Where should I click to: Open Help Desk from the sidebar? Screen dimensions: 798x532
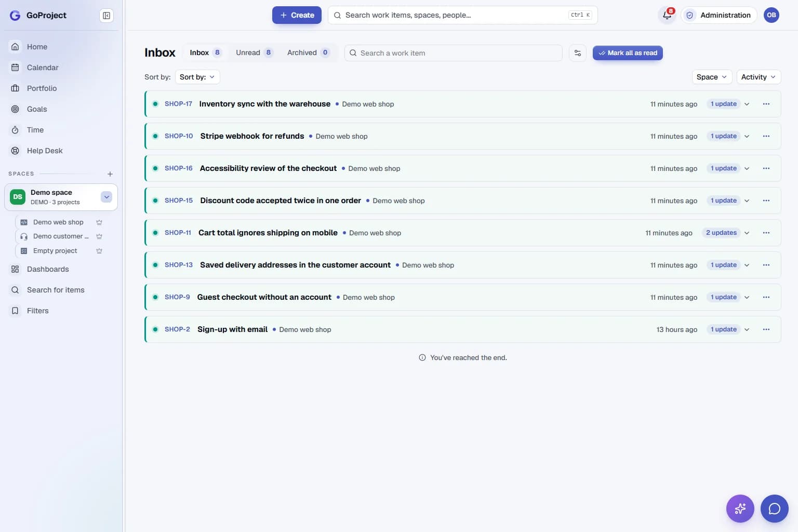[61, 151]
